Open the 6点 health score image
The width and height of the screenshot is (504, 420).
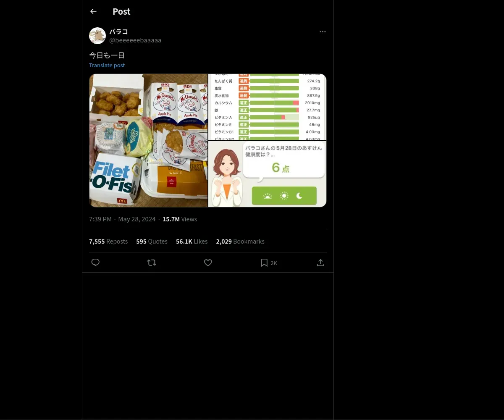268,174
